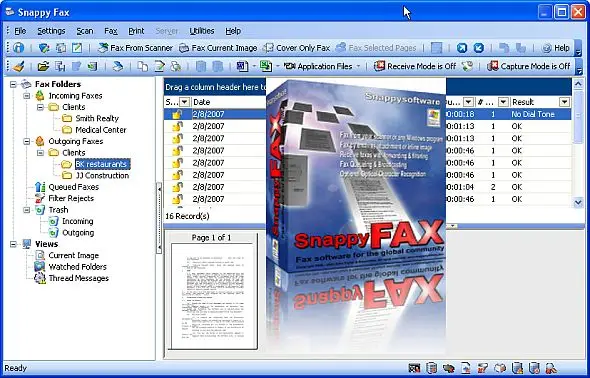This screenshot has width=590, height=378.
Task: Open the Utilities menu
Action: pos(202,31)
